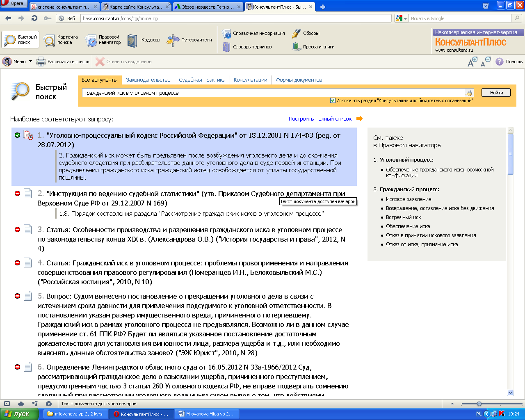
Task: Open Opera Unite share icon in status bar
Action: (x=35, y=404)
